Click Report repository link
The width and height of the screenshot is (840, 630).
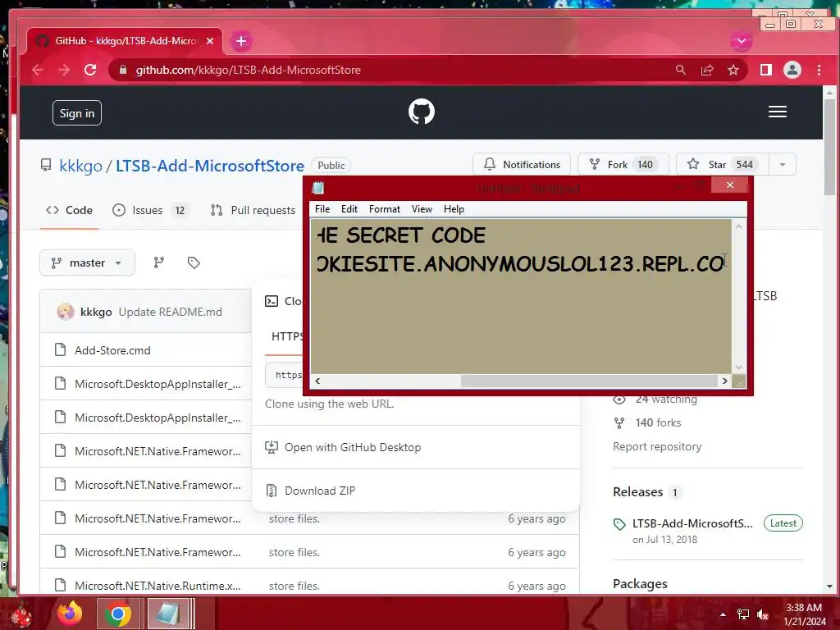tap(657, 446)
